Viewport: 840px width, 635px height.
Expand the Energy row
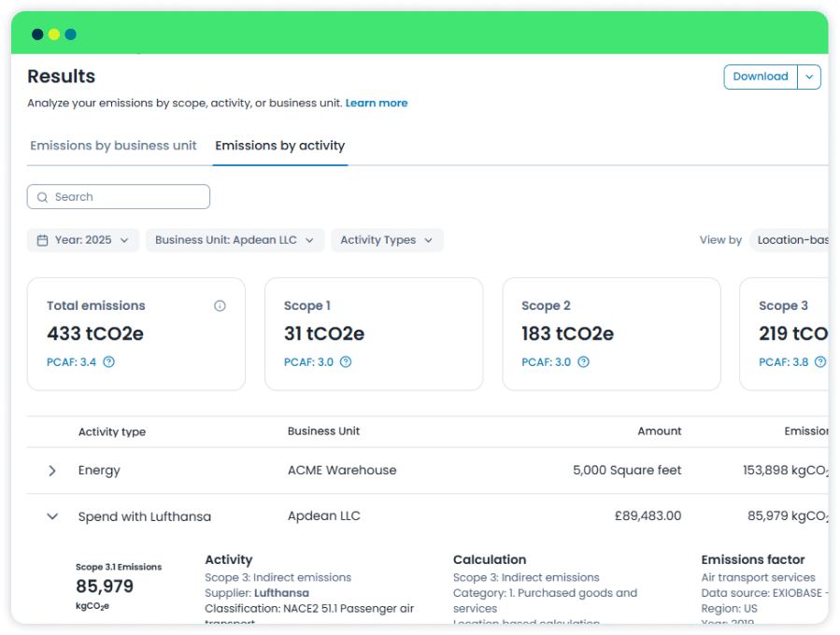tap(52, 471)
